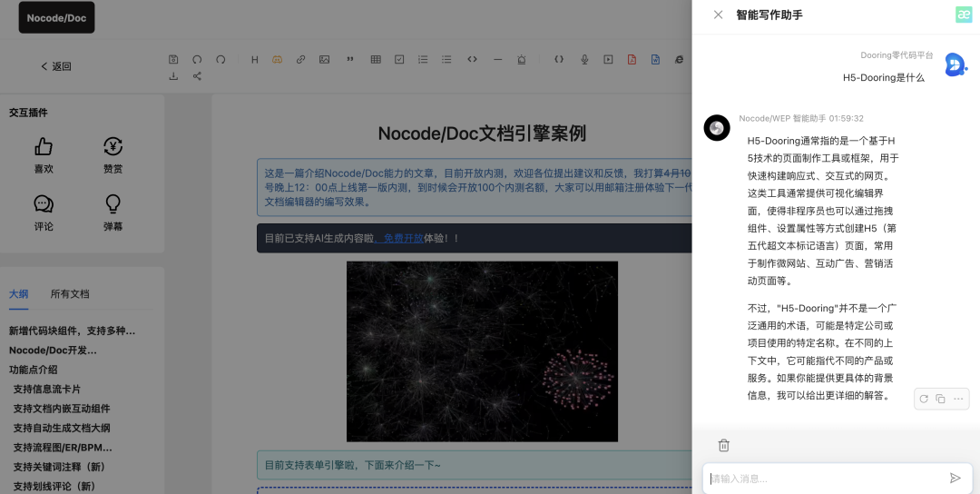Click the alert siren icon
Image resolution: width=980 pixels, height=494 pixels.
click(x=521, y=59)
